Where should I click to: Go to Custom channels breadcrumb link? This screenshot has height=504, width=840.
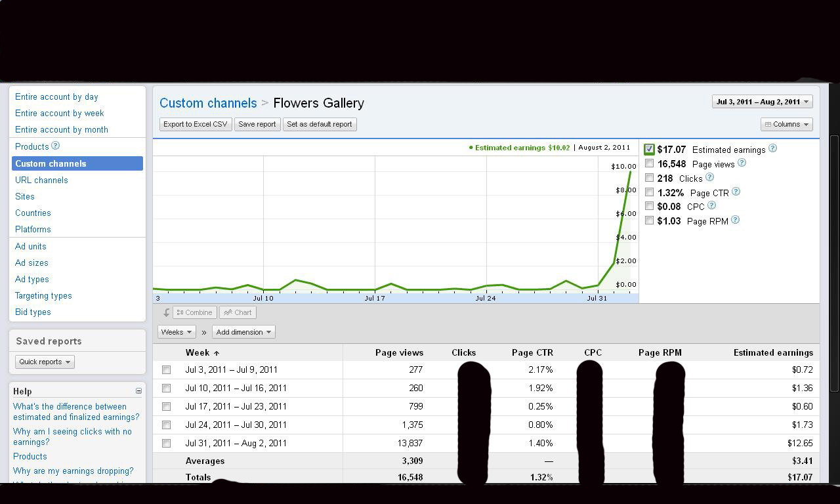tap(208, 103)
